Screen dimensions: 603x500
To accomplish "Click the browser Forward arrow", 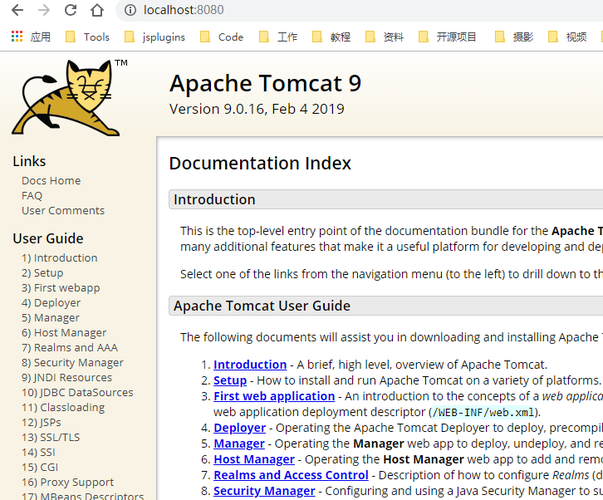I will click(x=44, y=10).
